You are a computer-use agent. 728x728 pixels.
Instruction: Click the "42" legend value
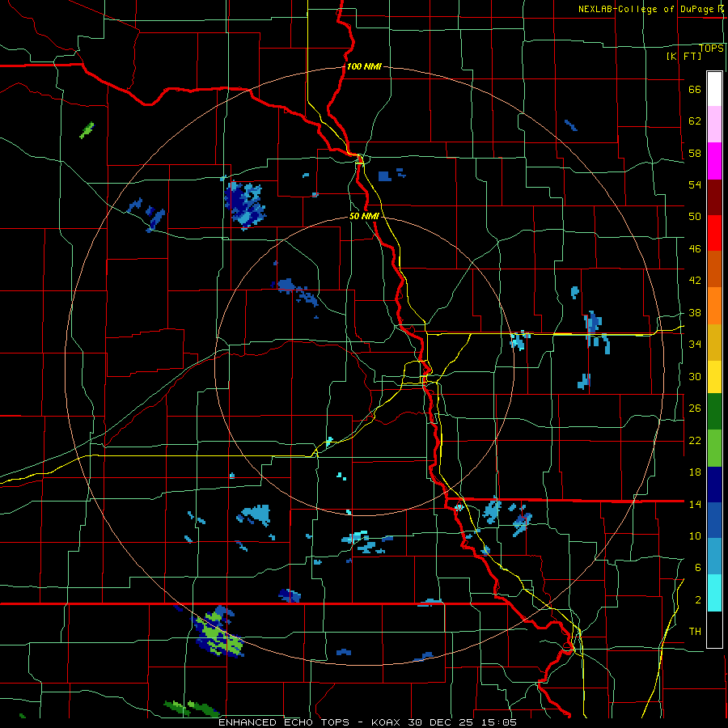[695, 281]
